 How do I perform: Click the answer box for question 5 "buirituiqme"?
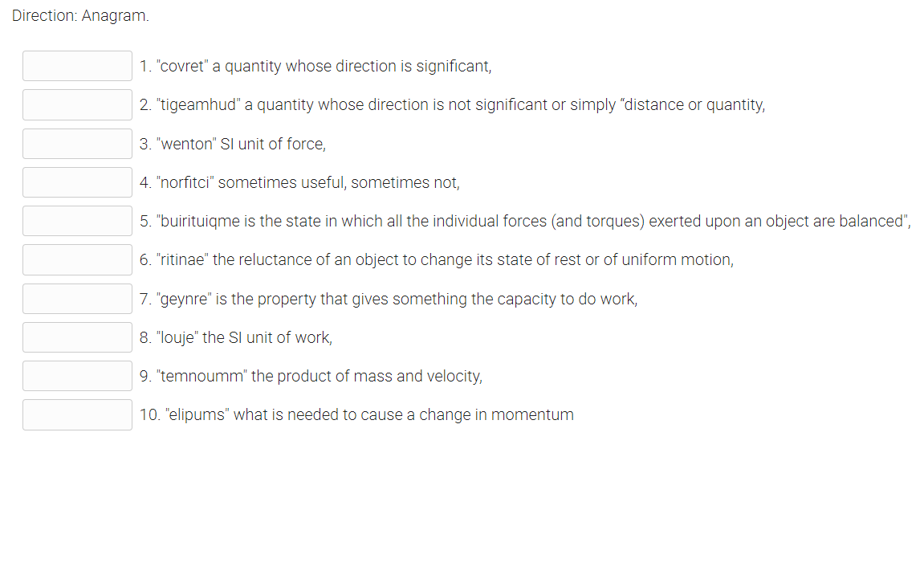click(77, 220)
